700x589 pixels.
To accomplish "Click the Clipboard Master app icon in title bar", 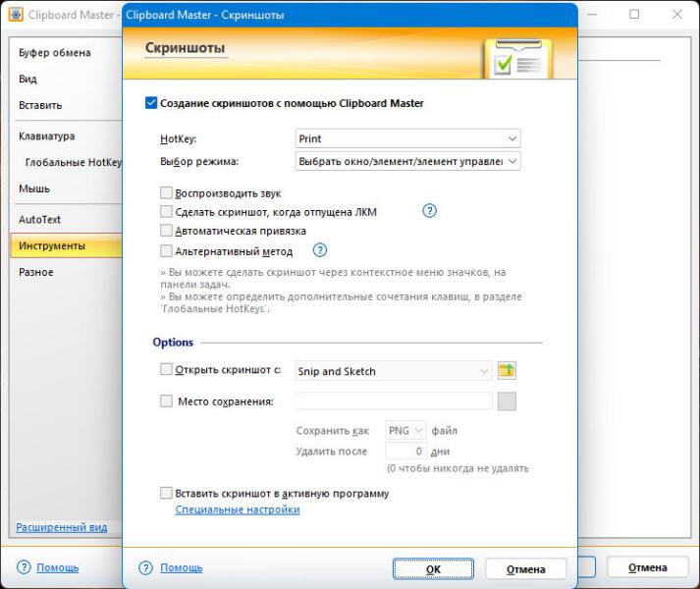I will tap(16, 15).
